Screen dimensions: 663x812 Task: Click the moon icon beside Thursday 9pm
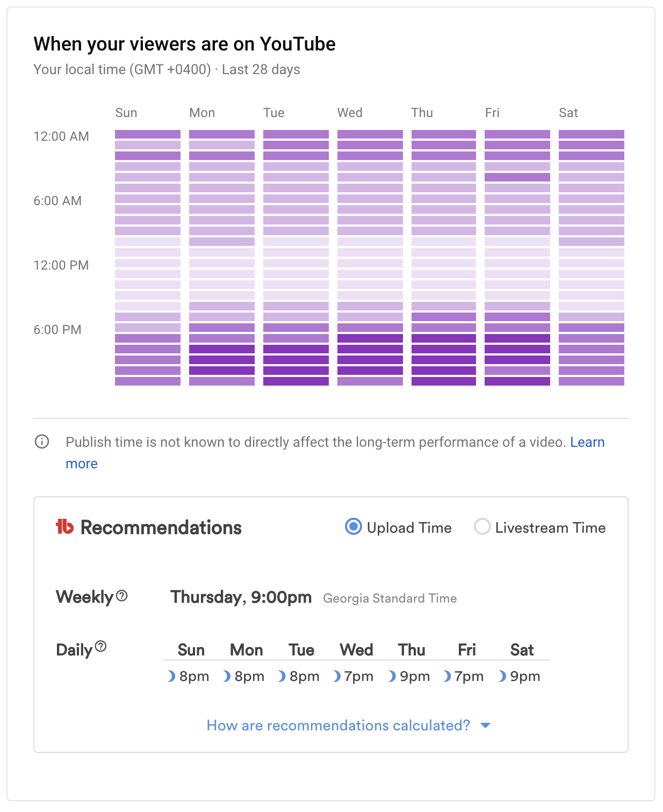coord(392,676)
